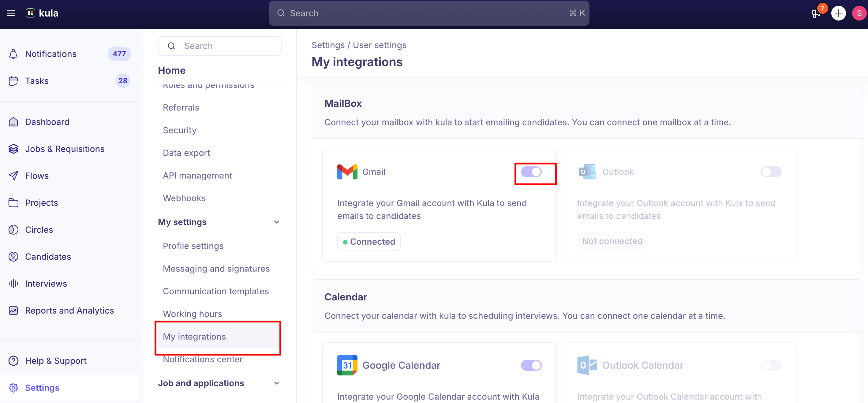Click the Calendar section heading
Image resolution: width=868 pixels, height=403 pixels.
point(346,297)
